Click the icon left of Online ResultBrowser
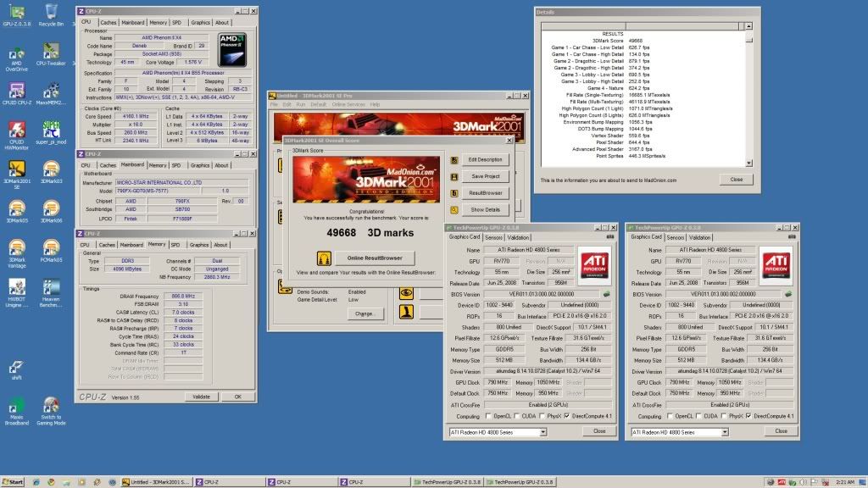Viewport: 868px width, 488px height. [x=324, y=258]
